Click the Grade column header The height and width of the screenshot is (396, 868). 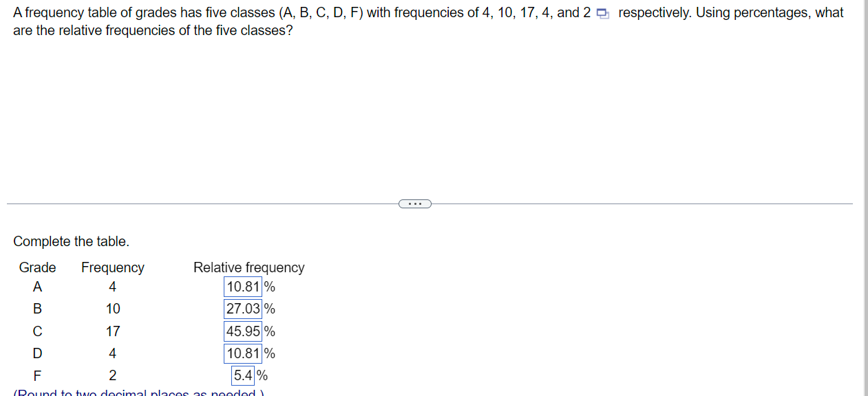[x=37, y=267]
